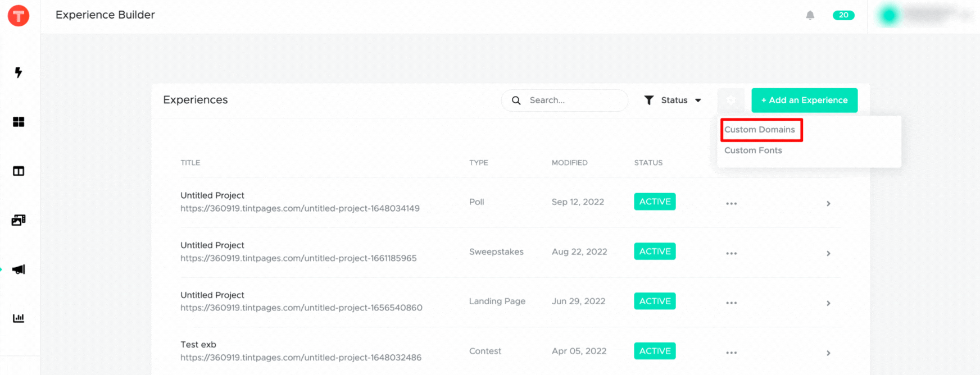980x375 pixels.
Task: Click the MODIFIED column header
Action: [x=569, y=163]
